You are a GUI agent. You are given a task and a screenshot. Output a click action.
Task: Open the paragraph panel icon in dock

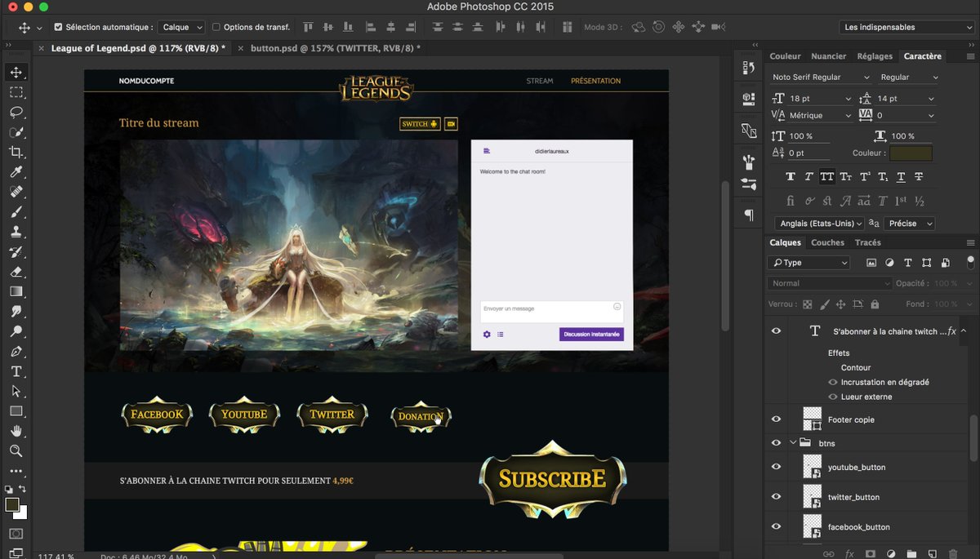point(748,215)
